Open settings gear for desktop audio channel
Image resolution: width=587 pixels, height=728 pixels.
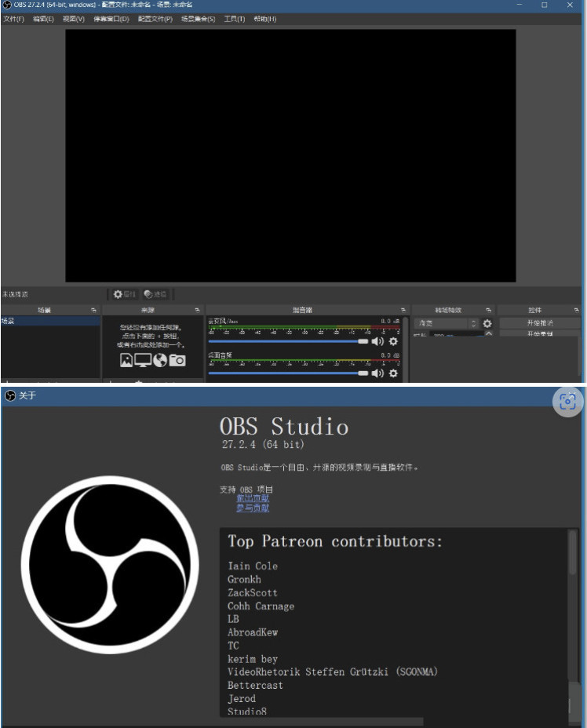pyautogui.click(x=393, y=373)
